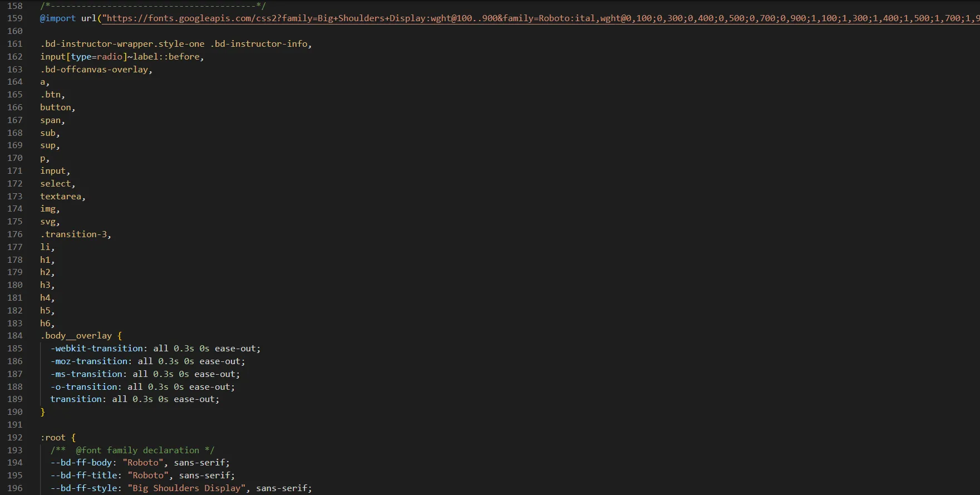Click the -o-transition property
Viewport: 980px width, 495px height.
[x=84, y=387]
